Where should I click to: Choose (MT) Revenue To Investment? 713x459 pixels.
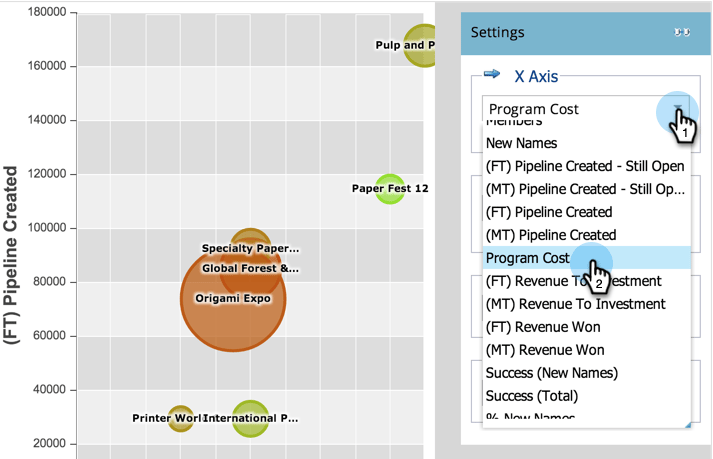575,304
